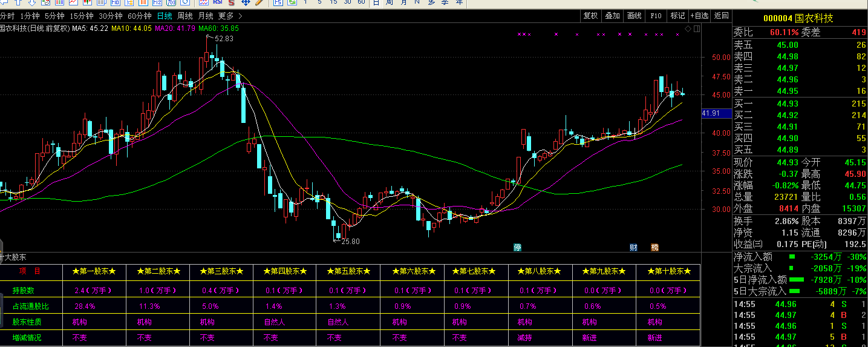Viewport: 868px width, 347px height.
Task: Click the orange 榜 marker on chart
Action: click(x=654, y=247)
